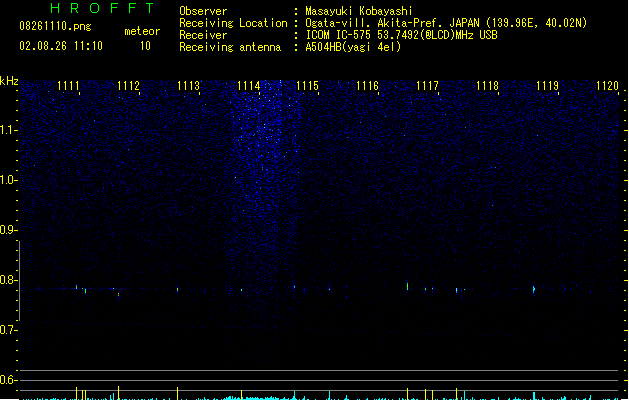Click the 0.7 frequency axis label

pos(8,330)
